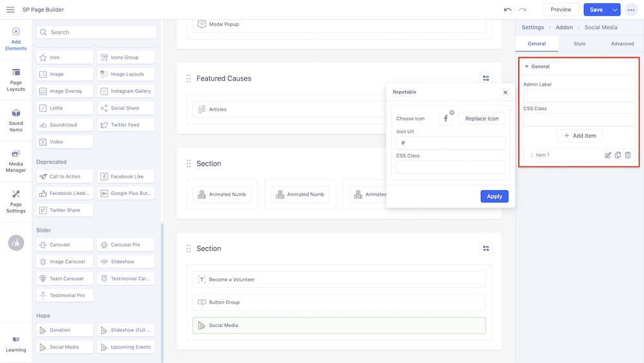Switch to the Advanced tab
The image size is (644, 363).
[622, 44]
